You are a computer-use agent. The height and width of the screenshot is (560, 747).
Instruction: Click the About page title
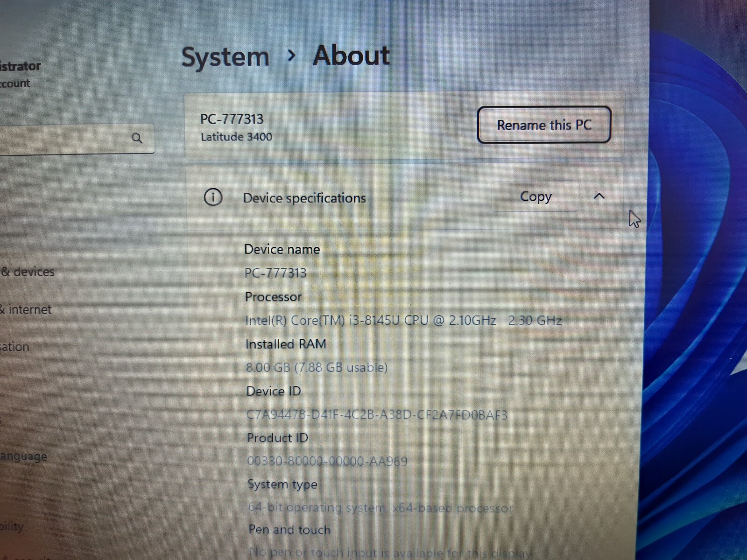click(x=351, y=56)
